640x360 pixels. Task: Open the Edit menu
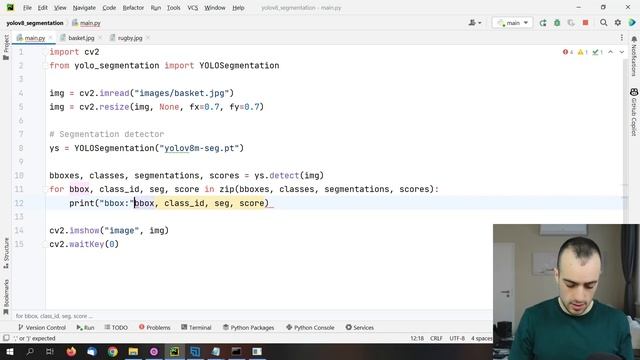click(x=42, y=8)
